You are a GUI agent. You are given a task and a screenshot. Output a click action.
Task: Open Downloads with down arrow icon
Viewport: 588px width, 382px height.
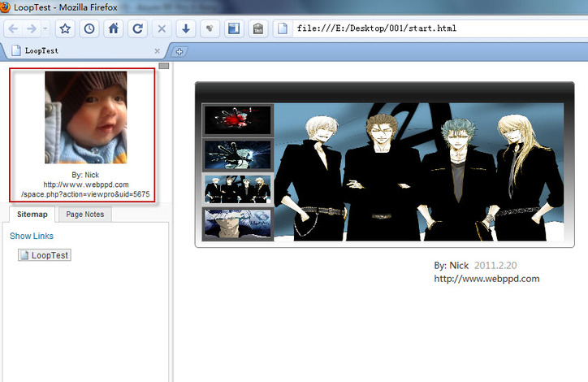pos(186,28)
